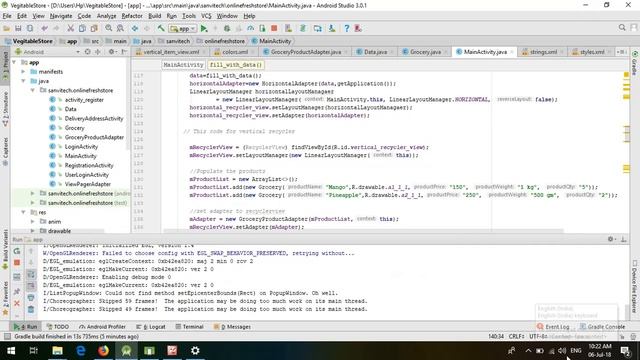Pin the Run tab
Image resolution: width=640 pixels, height=360 pixels.
click(17, 291)
